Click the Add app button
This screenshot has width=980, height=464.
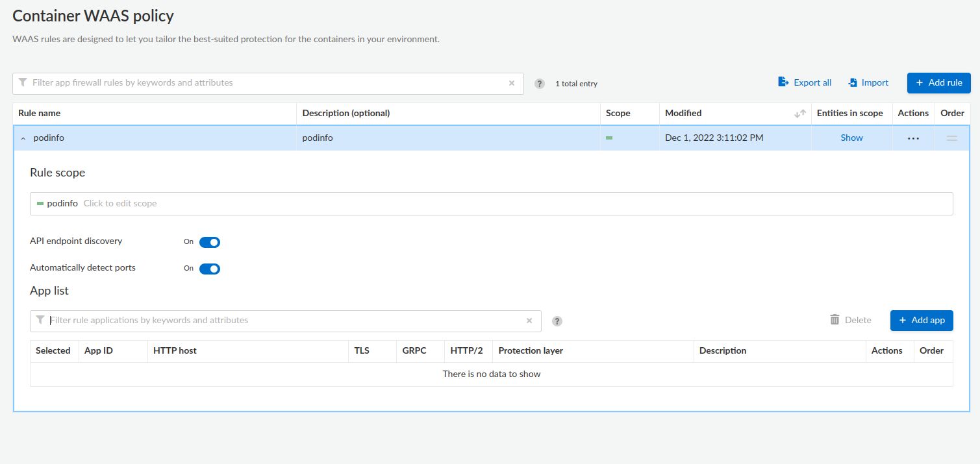(x=921, y=321)
